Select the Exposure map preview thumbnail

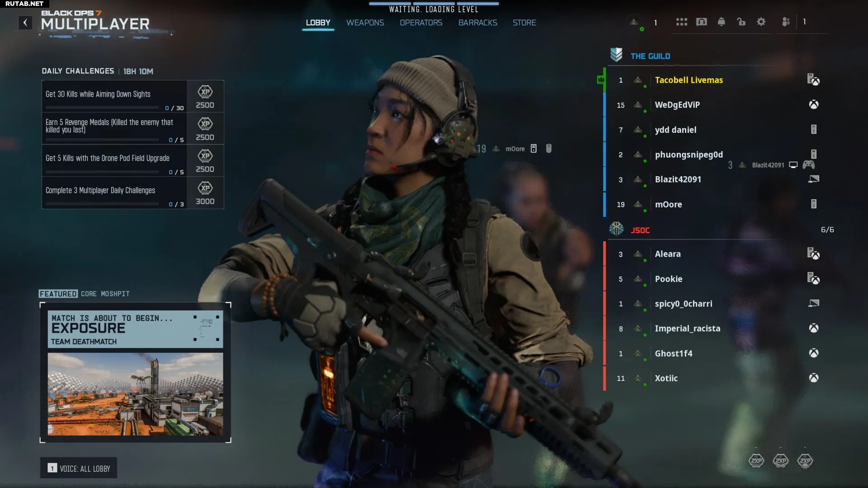[x=135, y=394]
